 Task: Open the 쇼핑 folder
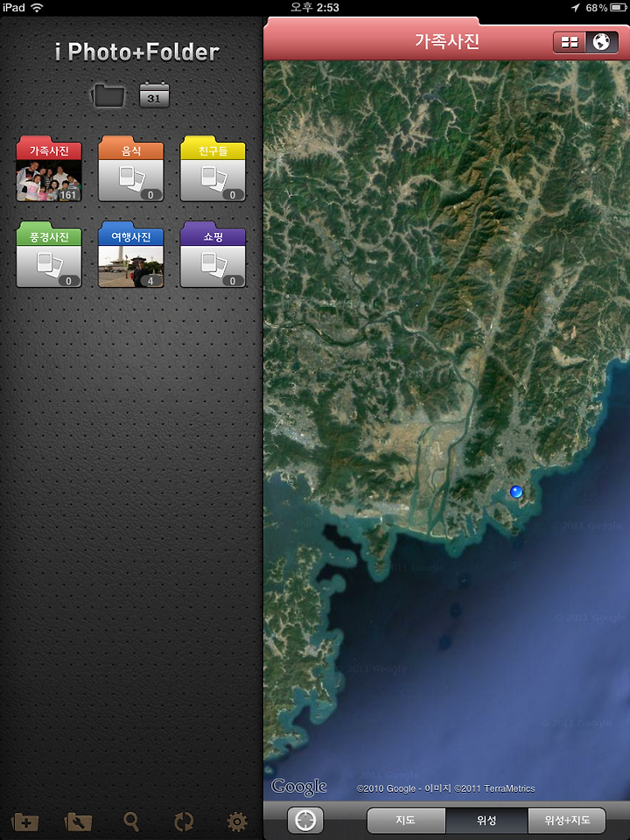(213, 255)
